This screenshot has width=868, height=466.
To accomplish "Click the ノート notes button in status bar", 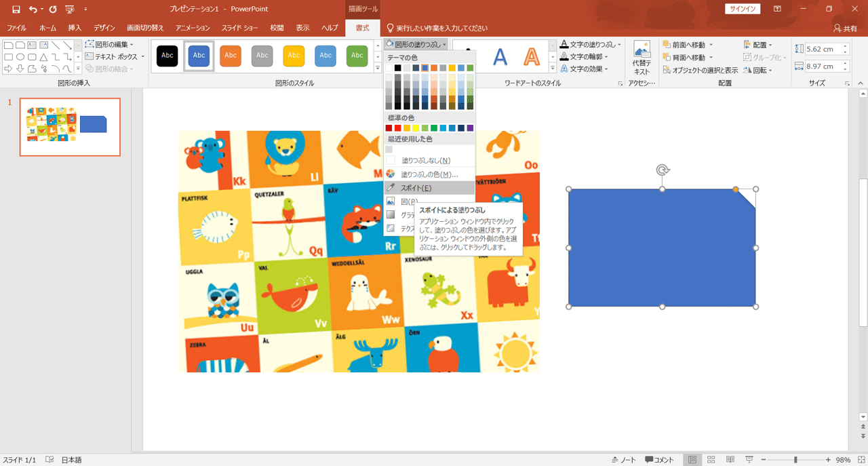I will coord(624,460).
